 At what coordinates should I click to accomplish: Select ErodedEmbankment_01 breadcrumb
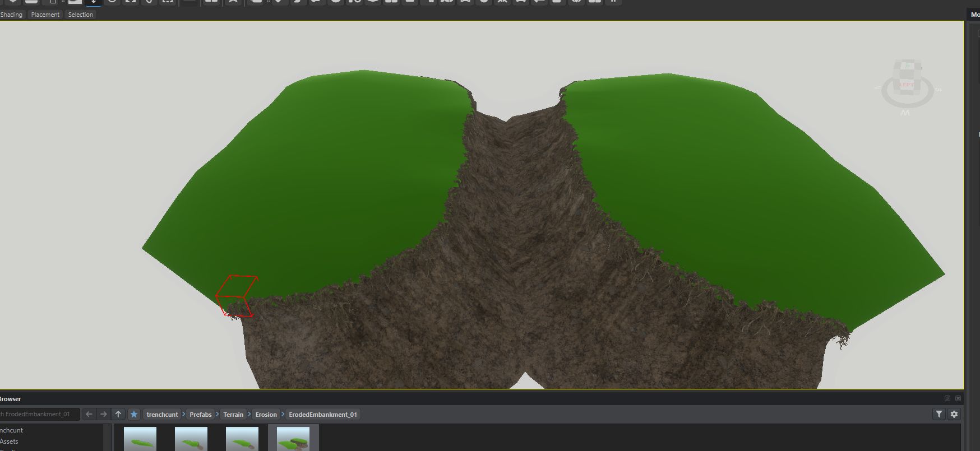[323, 415]
